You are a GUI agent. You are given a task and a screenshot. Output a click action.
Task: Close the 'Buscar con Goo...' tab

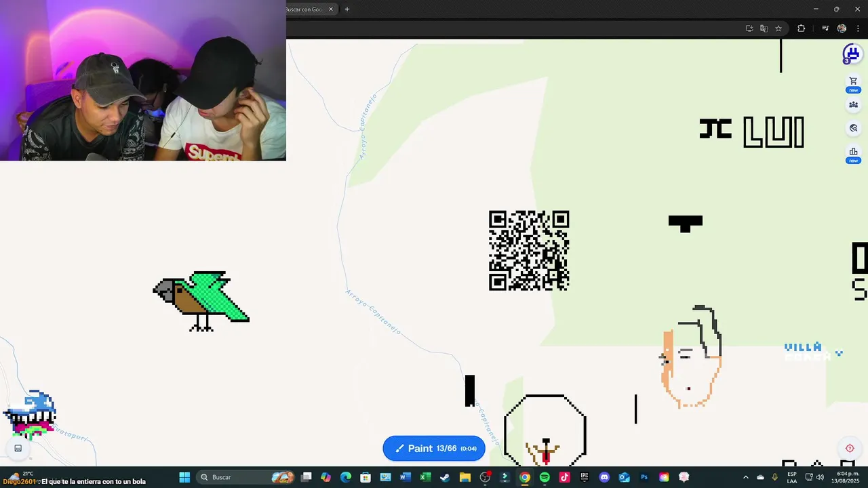tap(331, 9)
